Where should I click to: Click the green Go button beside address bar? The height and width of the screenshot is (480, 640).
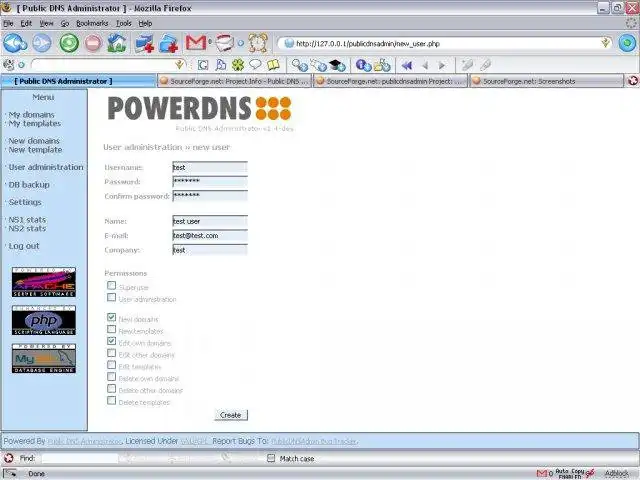coord(627,43)
